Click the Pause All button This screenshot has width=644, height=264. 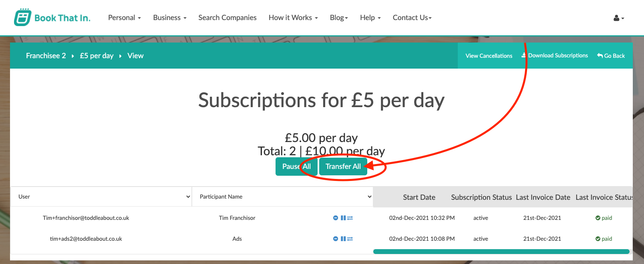coord(296,167)
